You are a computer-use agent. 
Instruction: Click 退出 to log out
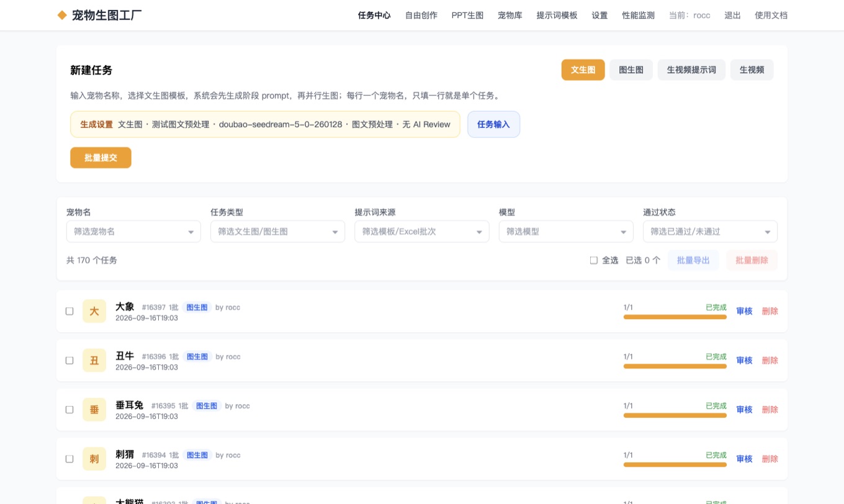point(732,16)
